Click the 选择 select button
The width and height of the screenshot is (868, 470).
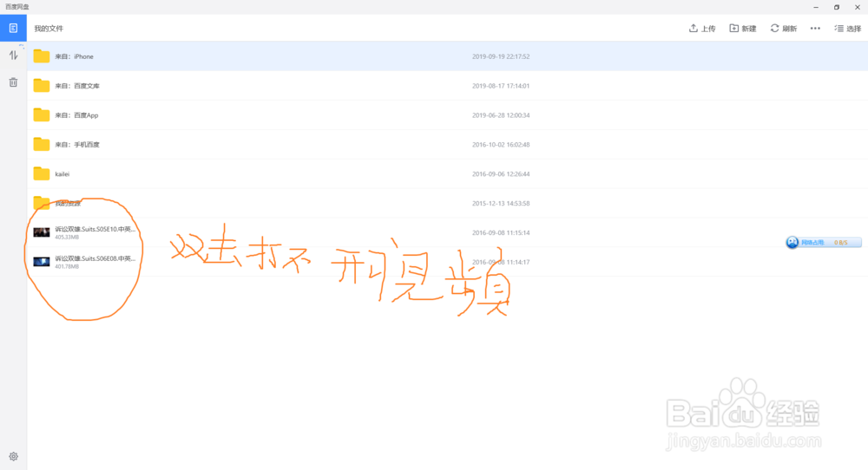pos(847,29)
